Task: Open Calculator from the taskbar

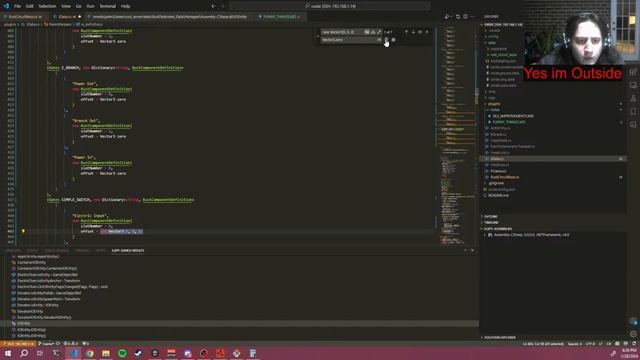Action: tap(253, 353)
